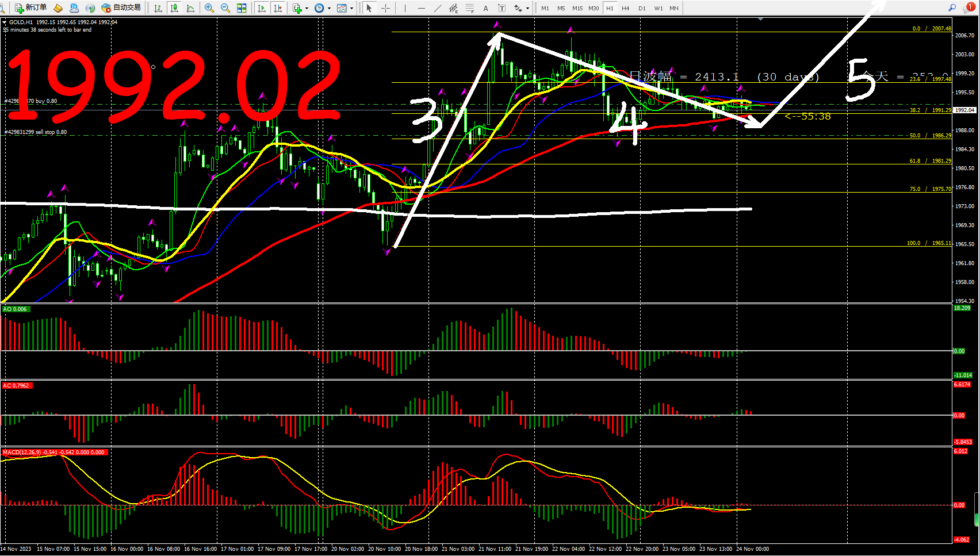Tile chart windows icon

coord(242,8)
